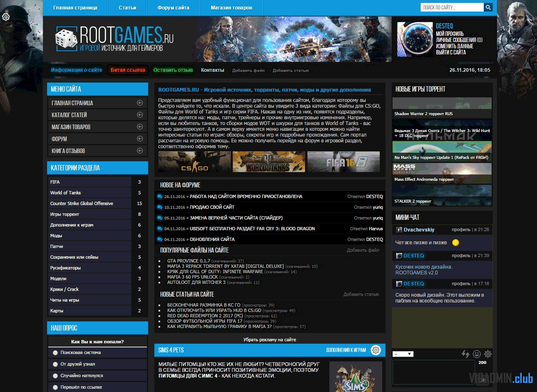Open RED DEAD REDEMPTION 2 2017 article
Screen dimensions: 537x392
(205, 316)
